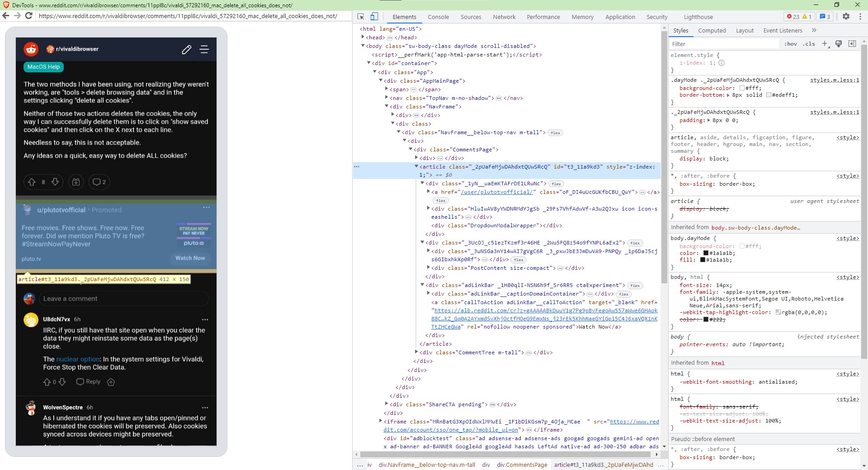Image resolution: width=868 pixels, height=470 pixels.
Task: Click the Watch Now button in the ad
Action: [x=190, y=258]
